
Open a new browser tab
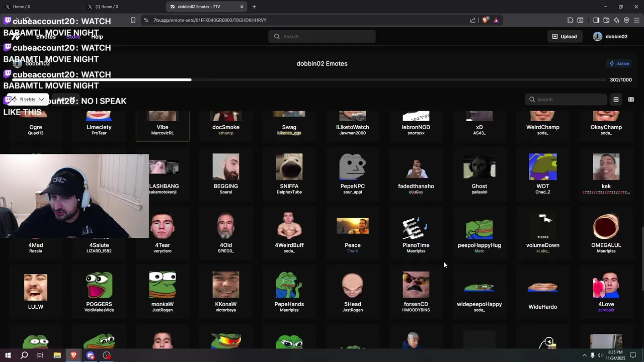pyautogui.click(x=254, y=7)
